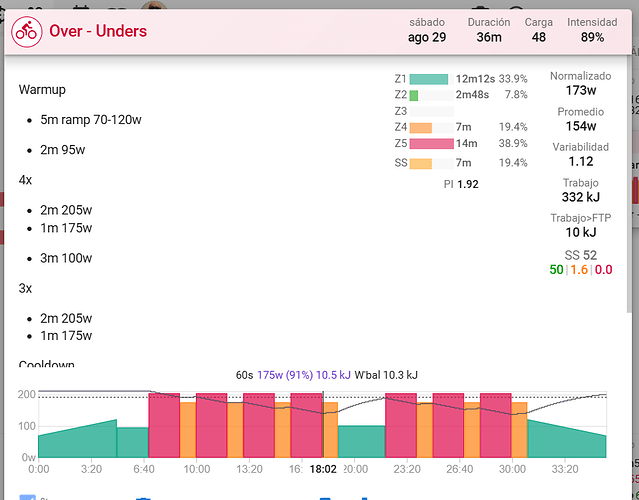Click the "PI 1.92" value
This screenshot has width=639, height=500.
click(461, 185)
